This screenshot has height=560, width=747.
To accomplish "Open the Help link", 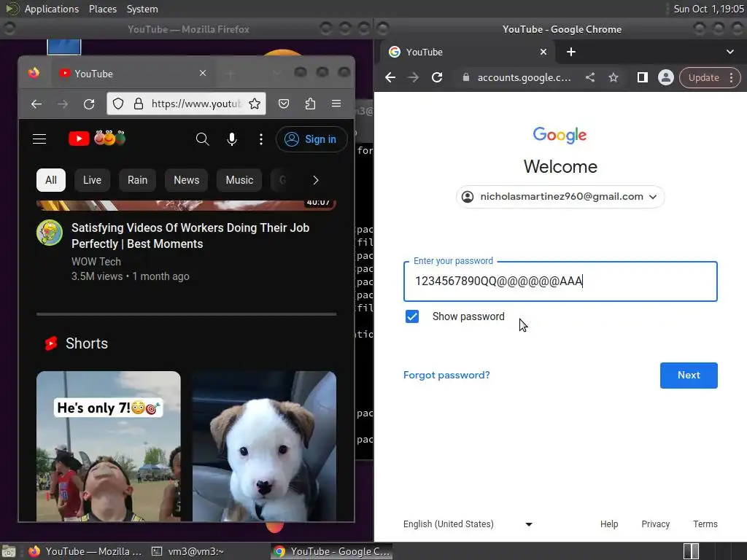I will 609,524.
